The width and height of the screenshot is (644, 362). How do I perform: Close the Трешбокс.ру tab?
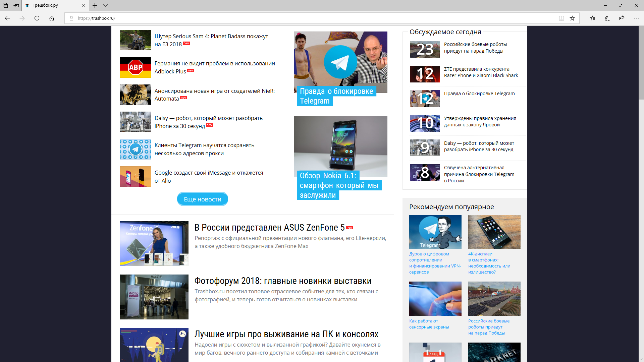(x=84, y=5)
